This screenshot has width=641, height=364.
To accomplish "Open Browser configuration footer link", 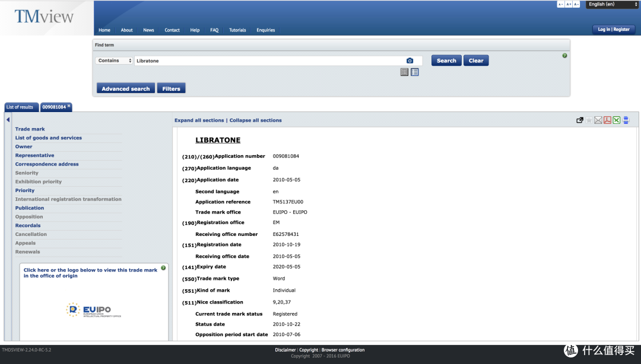I will [x=343, y=350].
